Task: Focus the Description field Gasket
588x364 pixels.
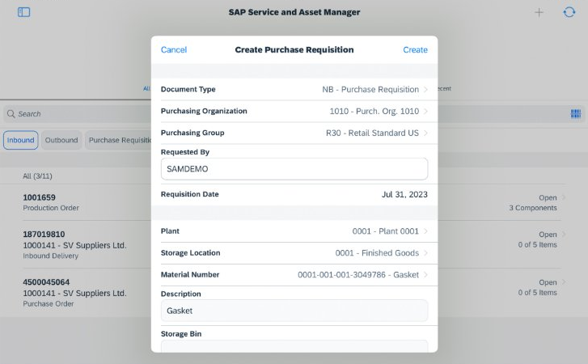Action: [x=294, y=311]
